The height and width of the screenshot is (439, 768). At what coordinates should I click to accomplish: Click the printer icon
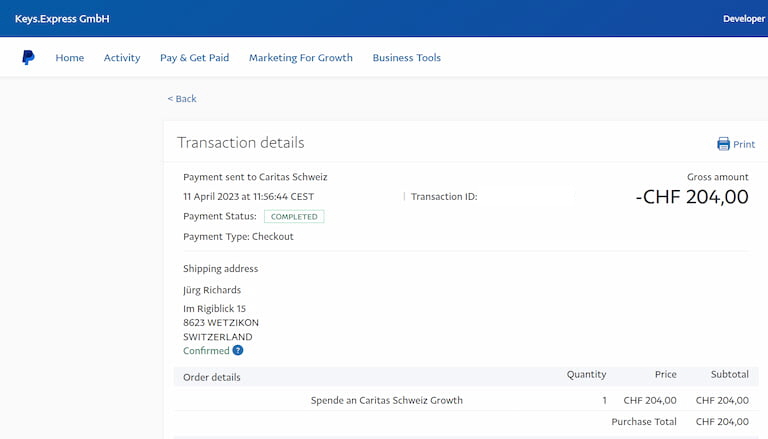[x=723, y=144]
